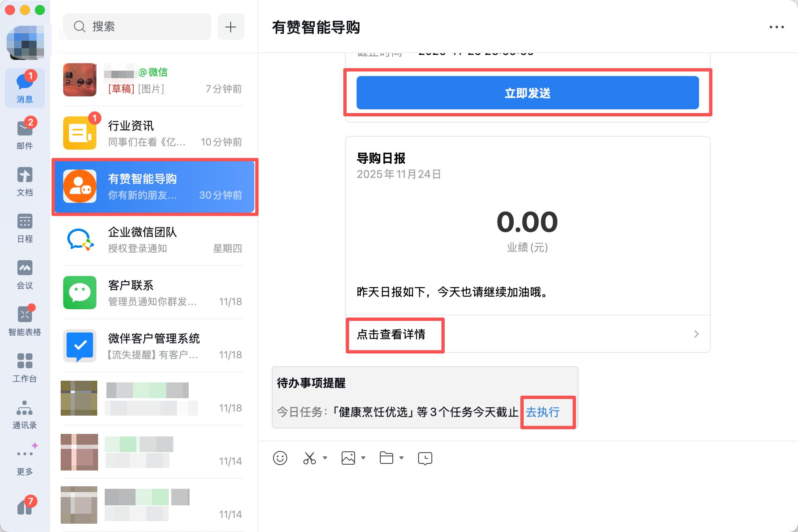Expand the image picker dropdown arrow

pyautogui.click(x=363, y=458)
